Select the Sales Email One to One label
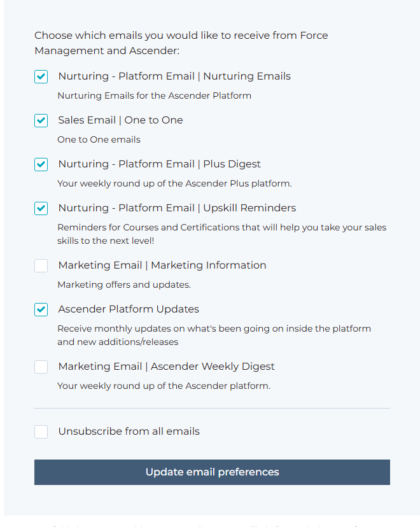Screen dimensions: 420x527 (121, 120)
